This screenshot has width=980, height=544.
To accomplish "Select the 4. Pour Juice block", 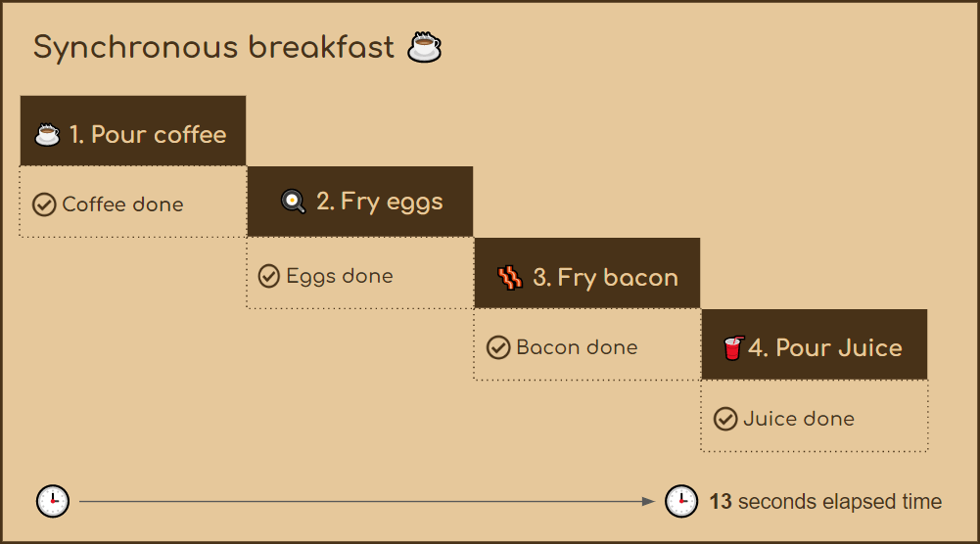I will [815, 344].
